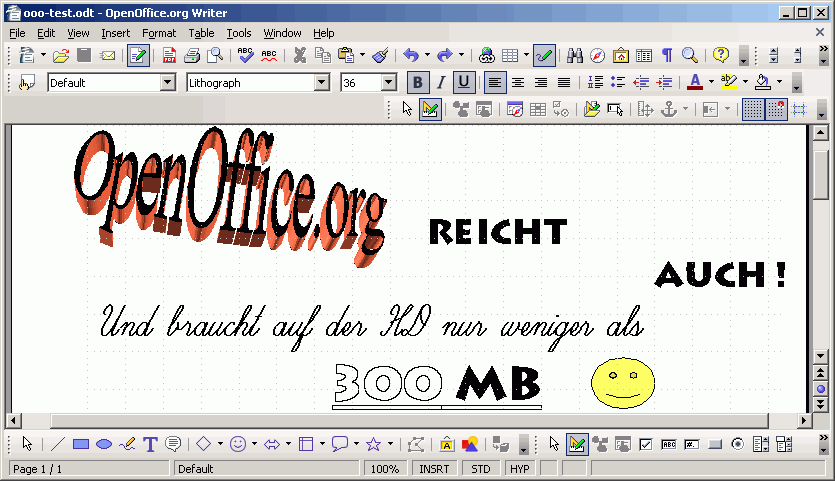Viewport: 835px width, 481px height.
Task: Open the Lithograph font name dropdown
Action: pos(322,83)
